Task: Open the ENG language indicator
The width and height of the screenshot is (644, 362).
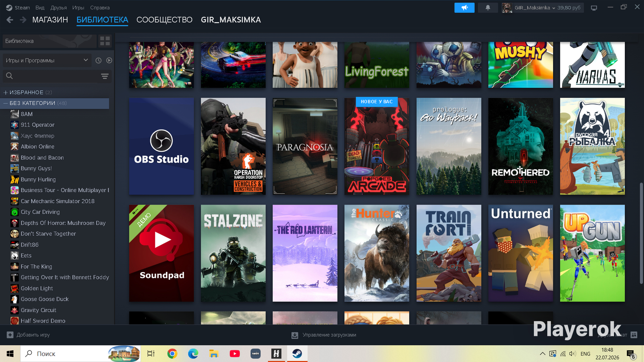Action: pyautogui.click(x=585, y=354)
